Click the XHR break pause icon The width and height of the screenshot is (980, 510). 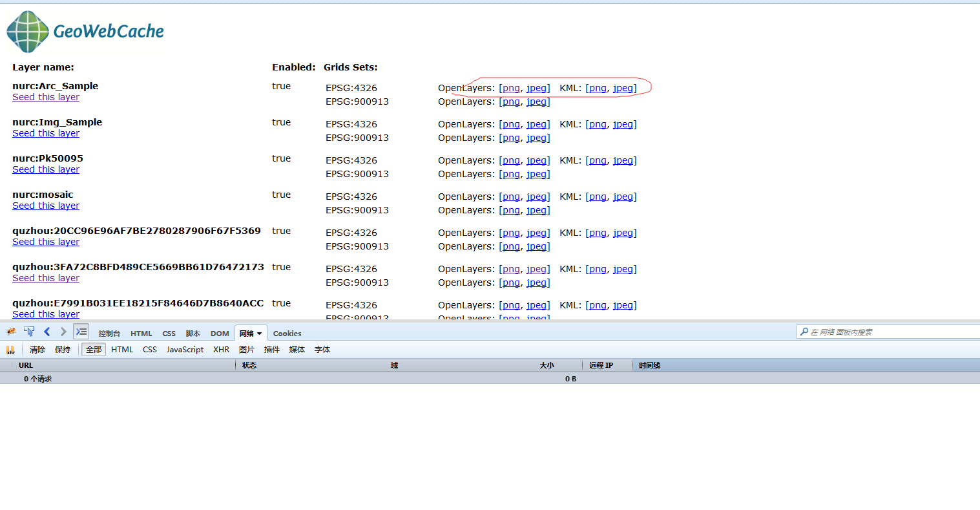[x=10, y=350]
